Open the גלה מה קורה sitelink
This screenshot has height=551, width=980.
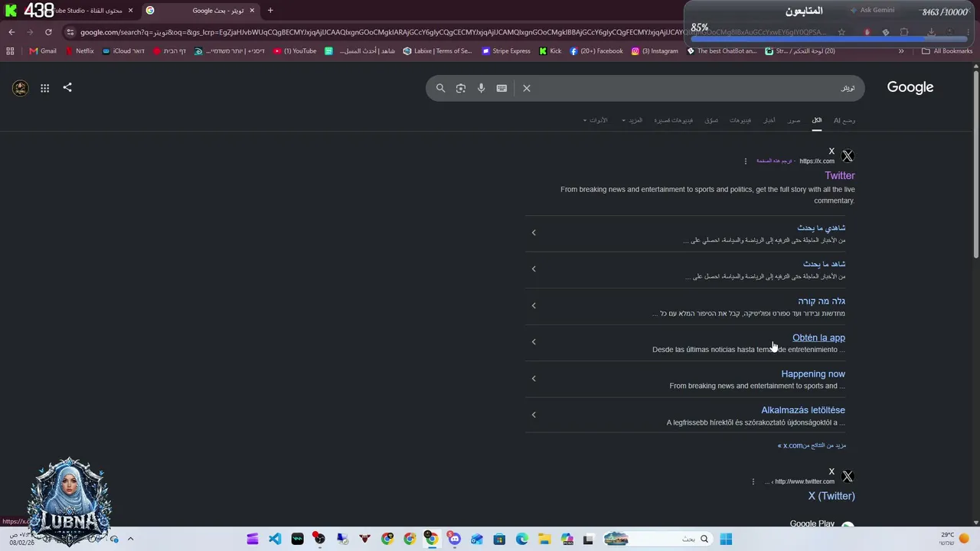tap(822, 301)
